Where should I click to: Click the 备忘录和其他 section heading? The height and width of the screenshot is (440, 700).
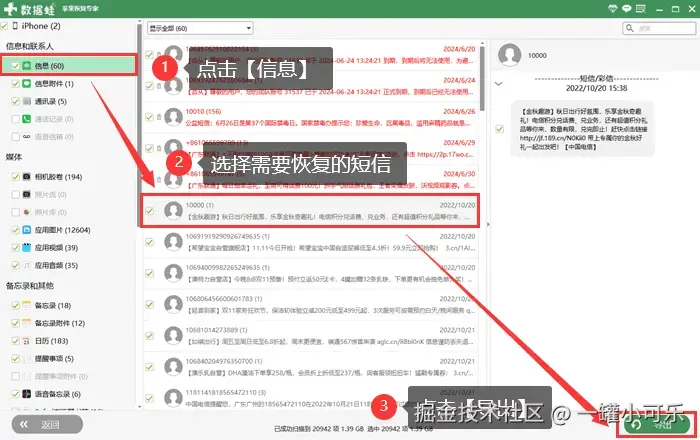[x=29, y=286]
